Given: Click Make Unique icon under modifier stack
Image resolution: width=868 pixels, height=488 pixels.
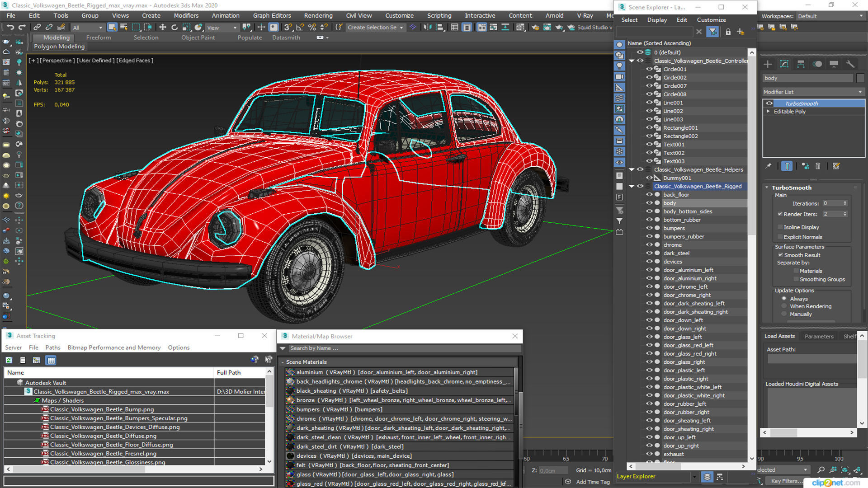Looking at the screenshot, I should (805, 166).
